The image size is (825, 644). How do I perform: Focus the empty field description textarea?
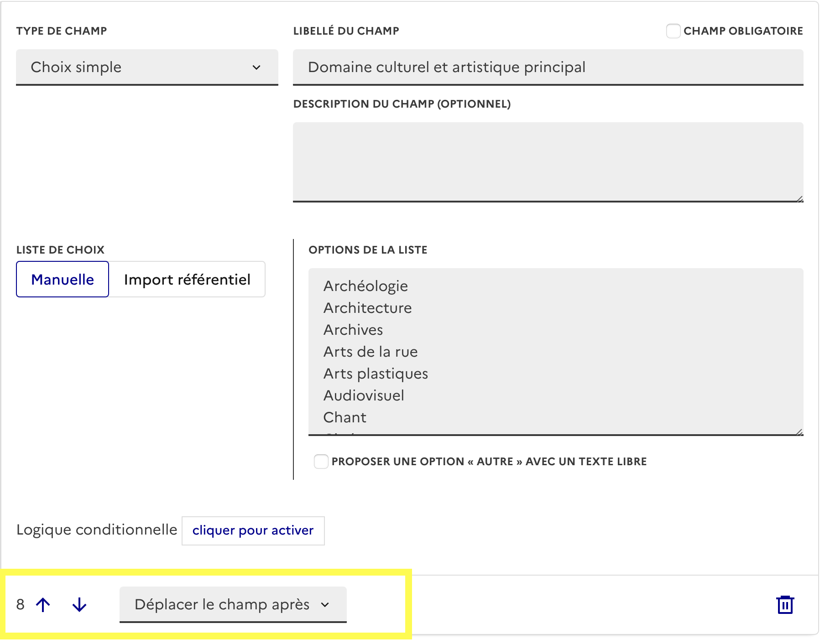click(548, 161)
